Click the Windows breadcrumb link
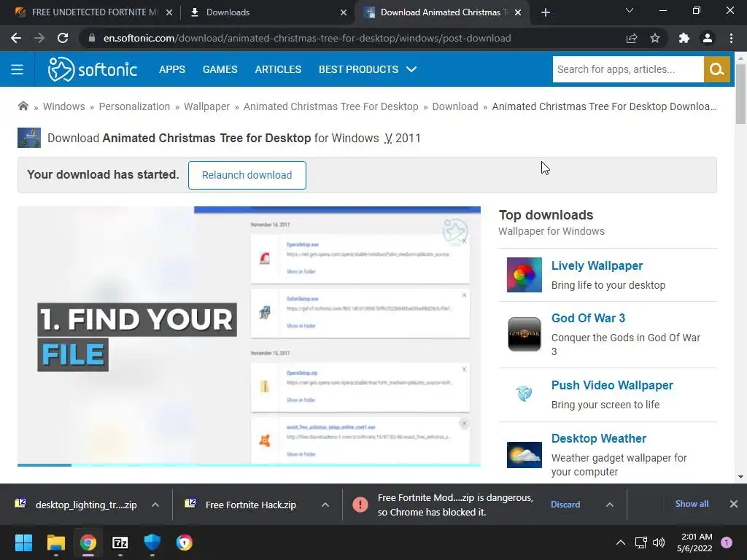747x560 pixels. [64, 106]
